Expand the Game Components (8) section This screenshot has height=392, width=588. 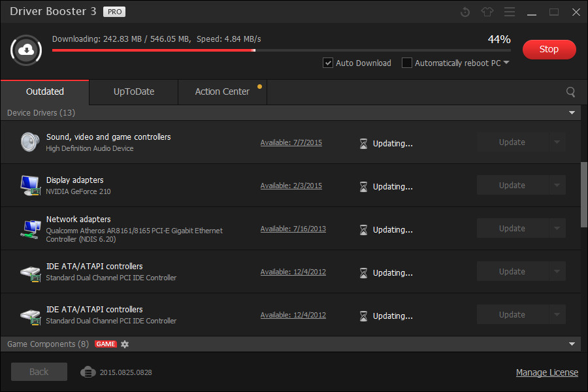point(572,344)
